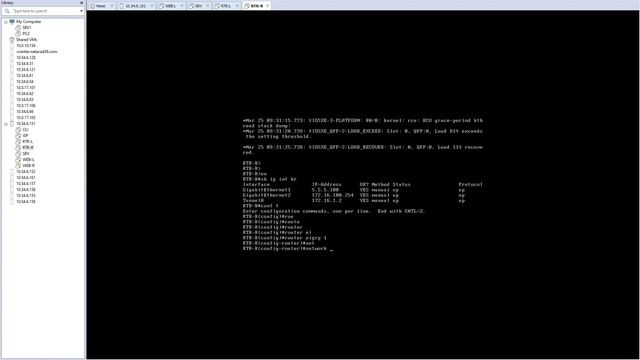Click the 'router eigrp 1' command line
Image resolution: width=640 pixels, height=360 pixels.
point(285,238)
